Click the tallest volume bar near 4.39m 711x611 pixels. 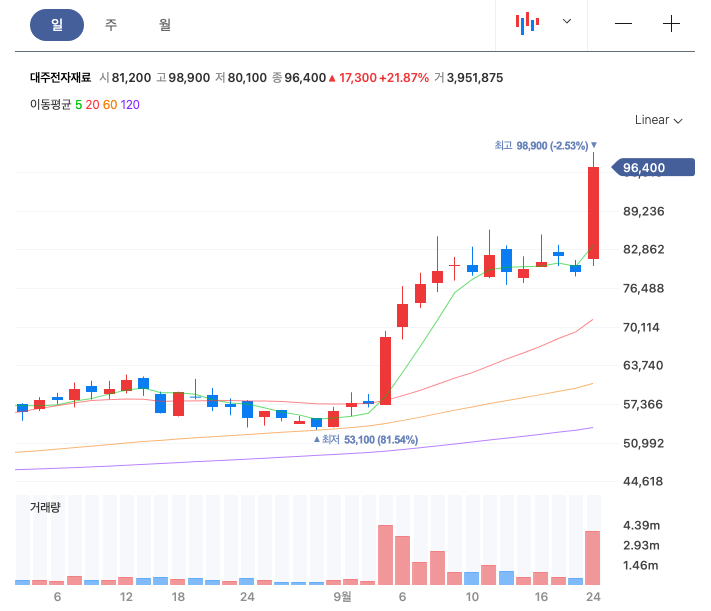click(385, 555)
